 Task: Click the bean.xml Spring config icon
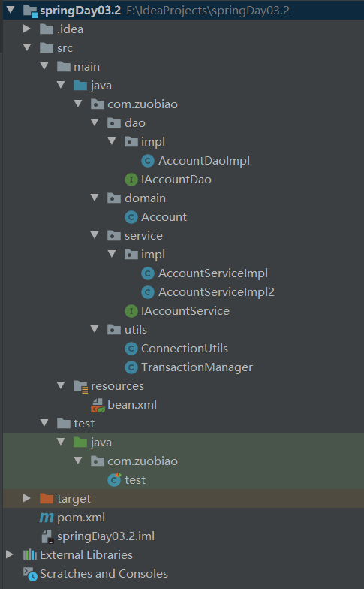pyautogui.click(x=98, y=406)
